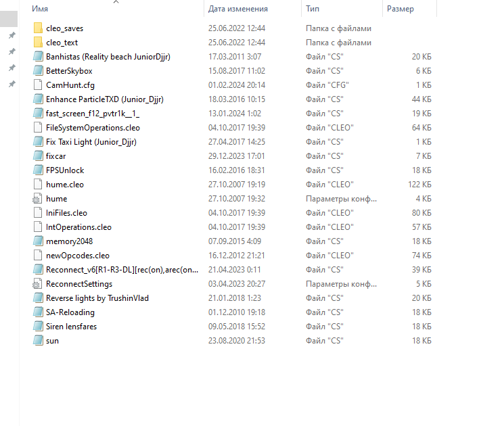504x426 pixels.
Task: Click the ReconnectSettings config file icon
Action: point(38,284)
